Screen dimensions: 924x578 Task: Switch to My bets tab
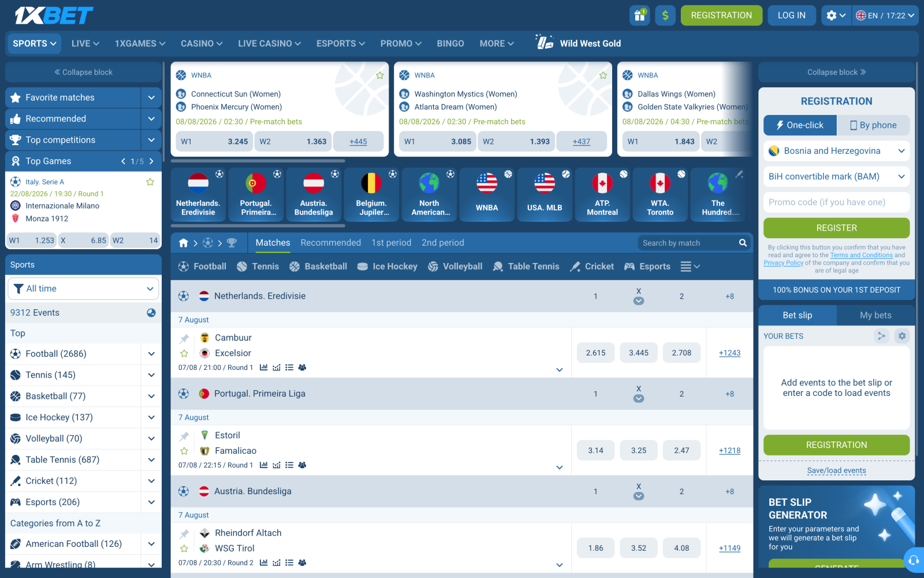click(875, 315)
